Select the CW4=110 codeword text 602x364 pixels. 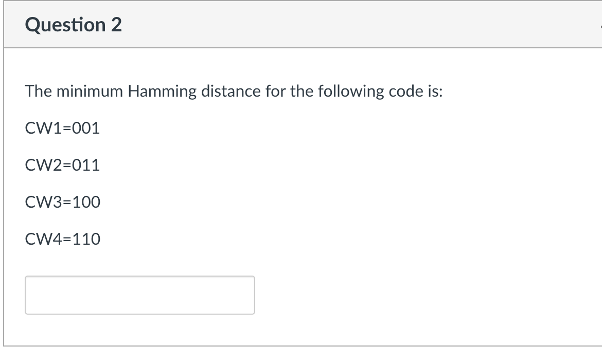tap(63, 239)
